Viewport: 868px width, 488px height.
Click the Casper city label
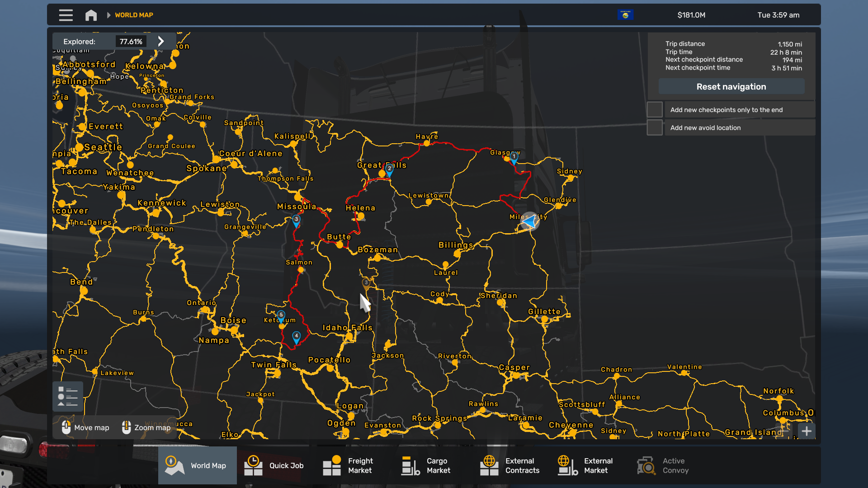[x=514, y=367]
